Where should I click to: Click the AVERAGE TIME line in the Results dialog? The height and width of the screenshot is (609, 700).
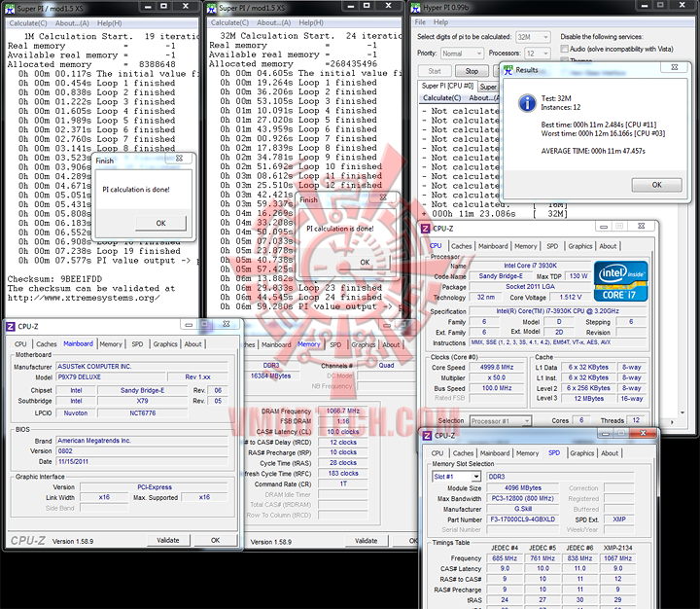[x=593, y=151]
